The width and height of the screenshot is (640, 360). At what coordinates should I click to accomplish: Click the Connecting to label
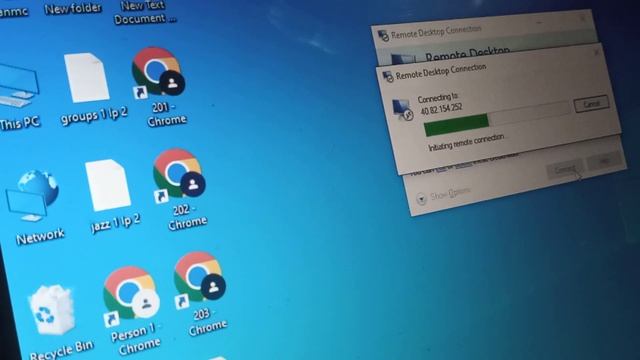438,98
